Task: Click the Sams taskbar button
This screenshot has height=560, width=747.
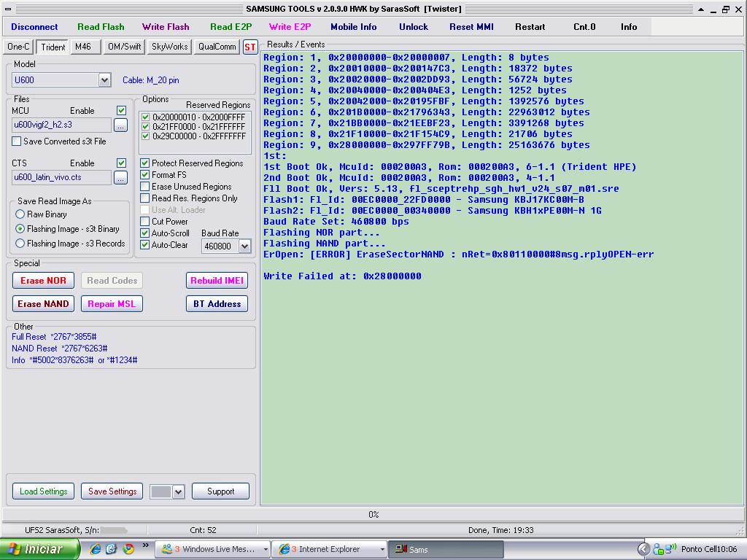Action: coord(446,550)
